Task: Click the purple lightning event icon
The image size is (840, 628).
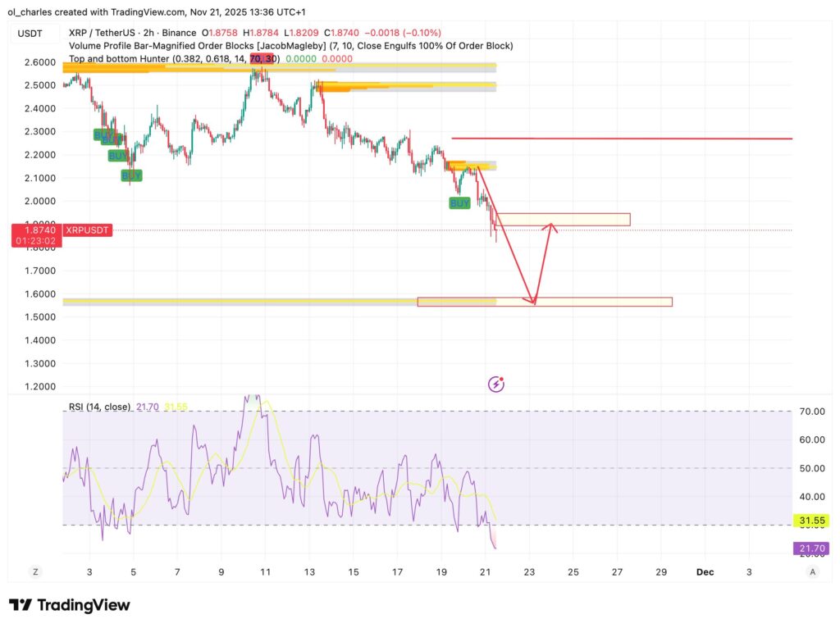Action: (x=495, y=384)
